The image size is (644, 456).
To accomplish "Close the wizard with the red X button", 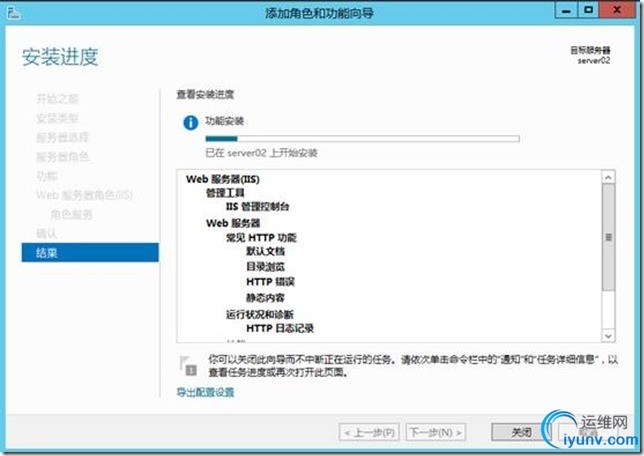I will point(617,11).
